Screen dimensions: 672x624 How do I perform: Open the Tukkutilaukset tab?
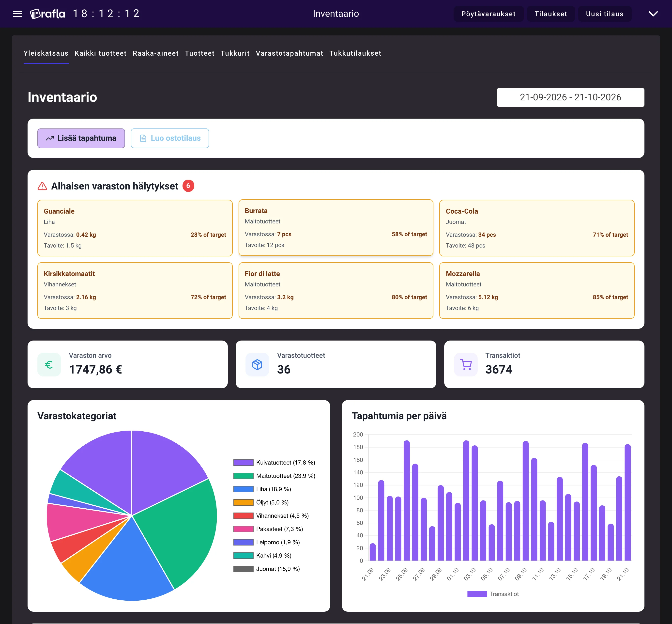pyautogui.click(x=355, y=53)
